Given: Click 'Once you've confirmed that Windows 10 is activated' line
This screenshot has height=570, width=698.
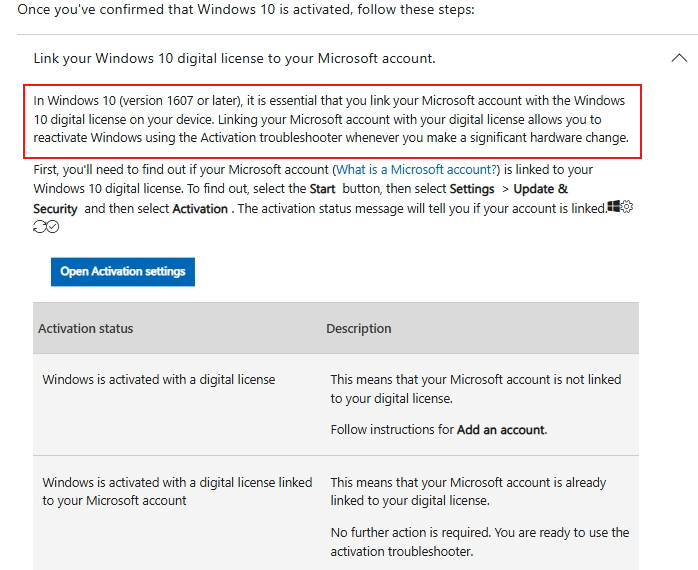Looking at the screenshot, I should pos(246,9).
